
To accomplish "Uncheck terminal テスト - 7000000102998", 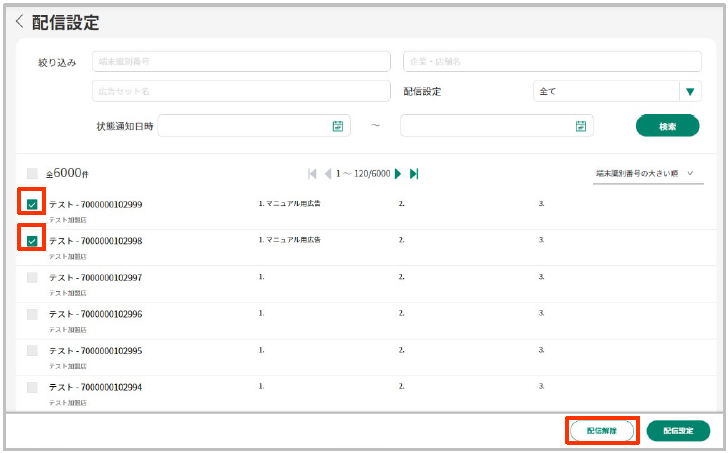I will (32, 241).
